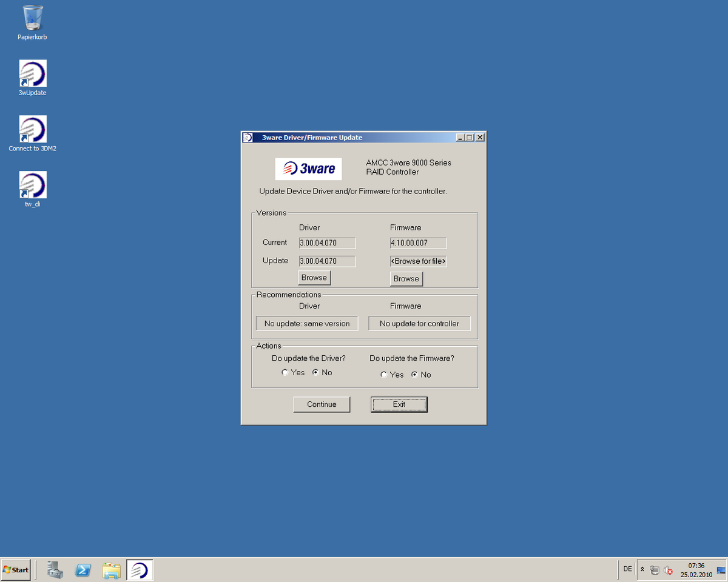Click the network status tray icon

click(655, 570)
